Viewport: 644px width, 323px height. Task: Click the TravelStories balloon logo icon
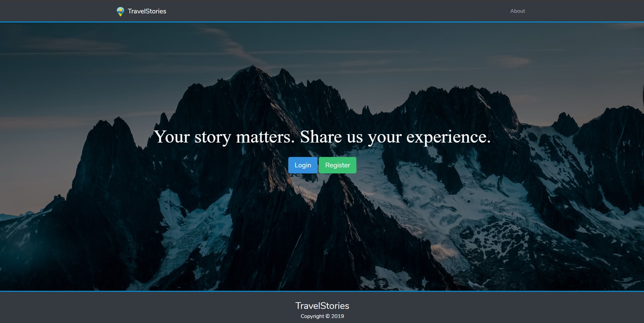[x=120, y=11]
